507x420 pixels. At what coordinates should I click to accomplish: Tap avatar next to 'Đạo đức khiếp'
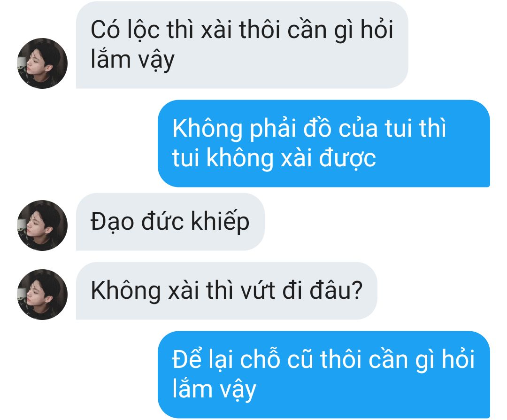(42, 225)
